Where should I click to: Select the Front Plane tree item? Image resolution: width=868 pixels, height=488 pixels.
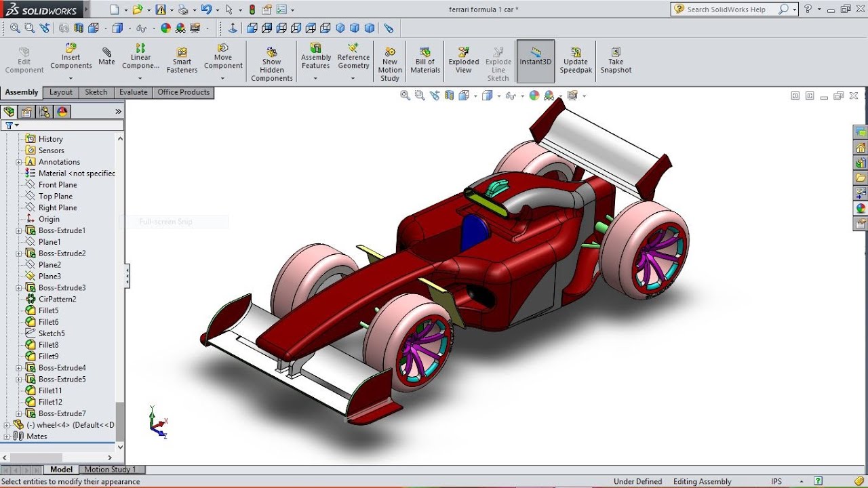(x=58, y=185)
